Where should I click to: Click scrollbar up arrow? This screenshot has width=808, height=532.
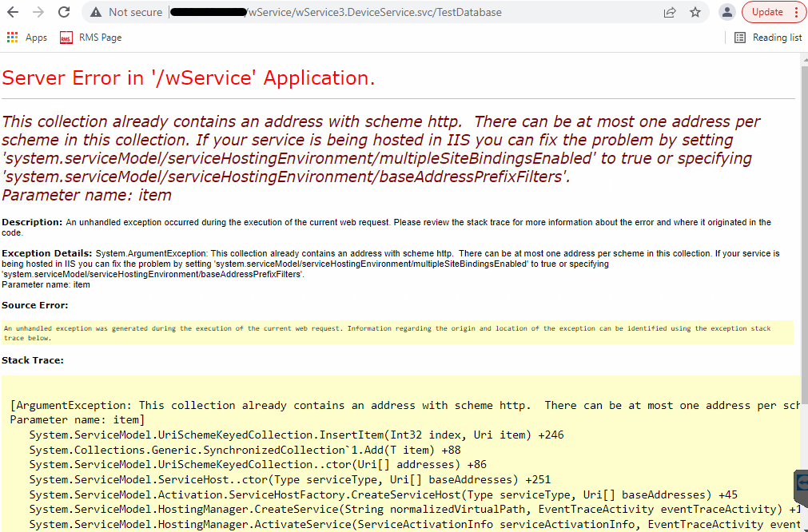click(804, 60)
